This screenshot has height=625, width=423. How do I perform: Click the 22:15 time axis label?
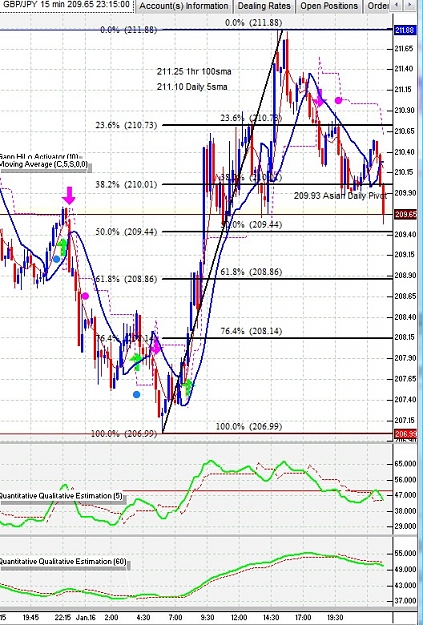point(63,618)
